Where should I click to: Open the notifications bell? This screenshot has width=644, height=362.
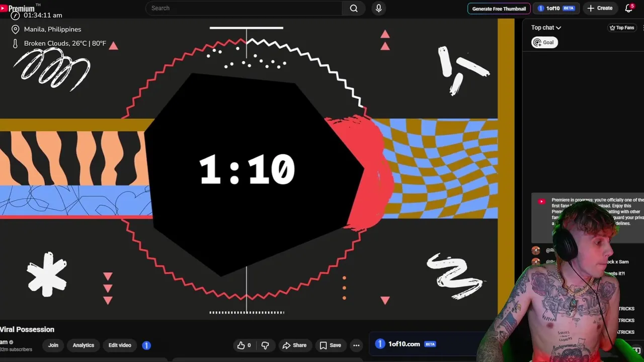point(629,8)
